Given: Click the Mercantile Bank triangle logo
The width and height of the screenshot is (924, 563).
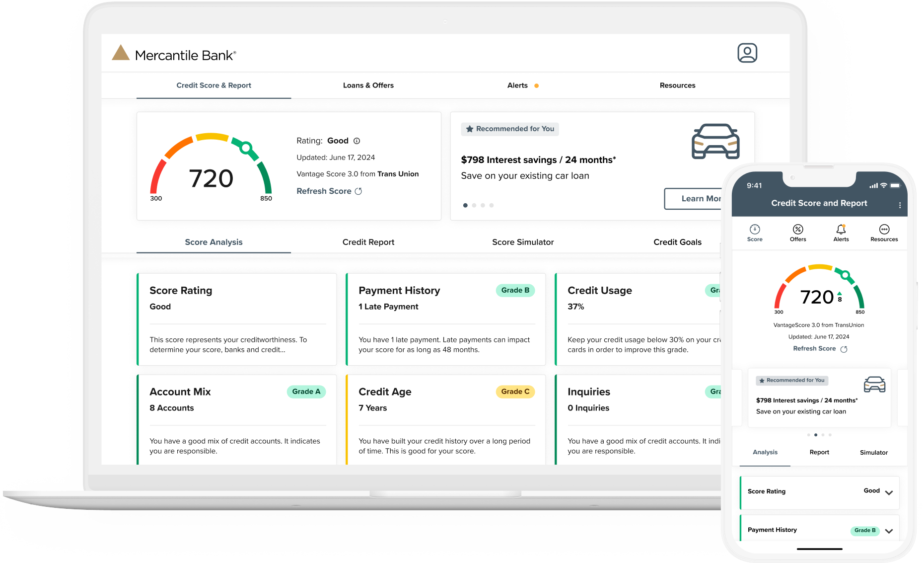Looking at the screenshot, I should click(x=121, y=53).
